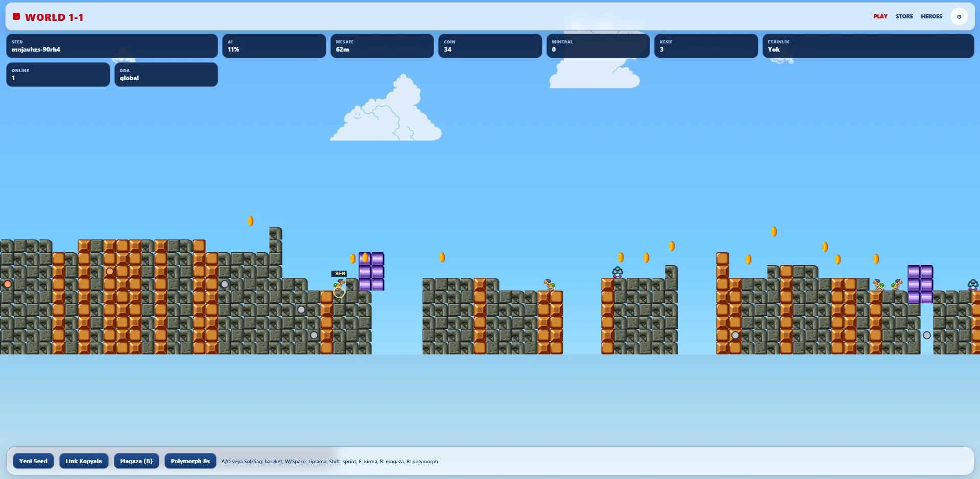
Task: Go to the HEROES section
Action: (931, 17)
